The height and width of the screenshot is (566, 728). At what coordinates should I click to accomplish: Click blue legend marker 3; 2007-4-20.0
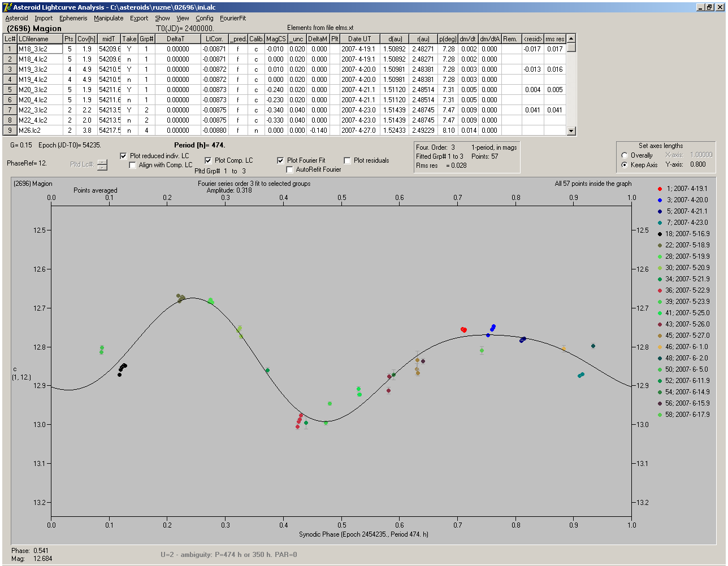click(660, 200)
